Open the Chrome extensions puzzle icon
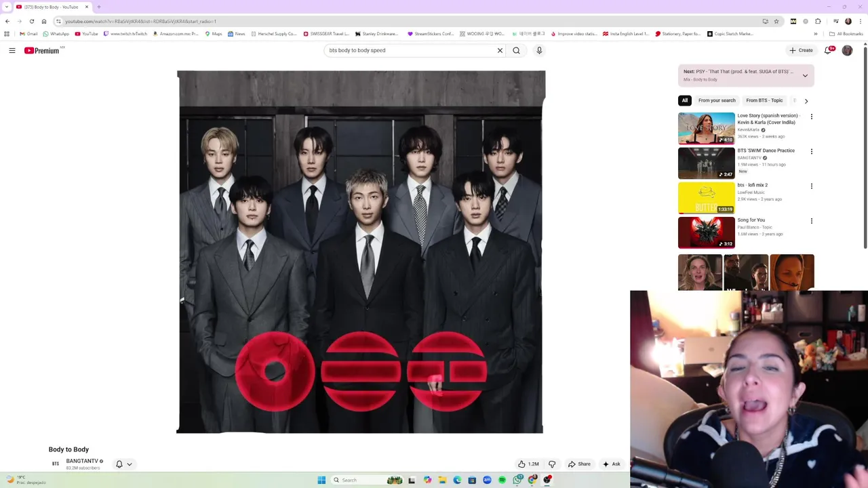868x488 pixels. click(x=818, y=21)
